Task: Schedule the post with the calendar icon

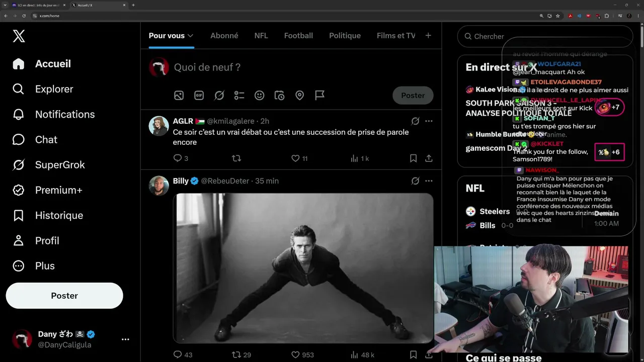Action: point(279,95)
